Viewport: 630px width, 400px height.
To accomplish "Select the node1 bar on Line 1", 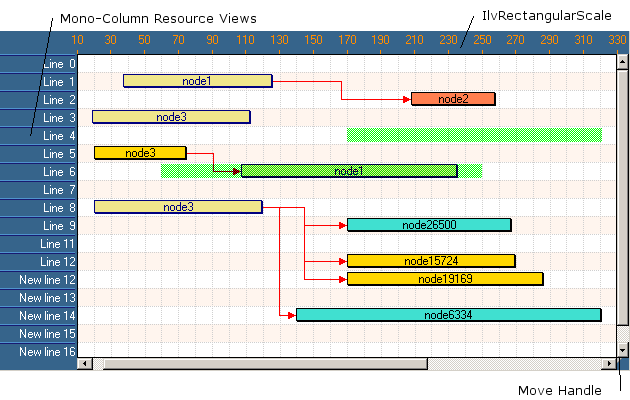I will click(197, 81).
